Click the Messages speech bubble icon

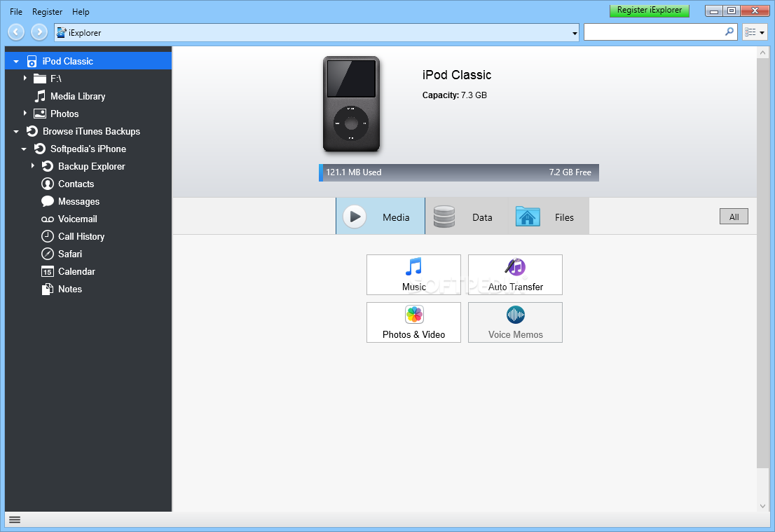[x=48, y=201]
